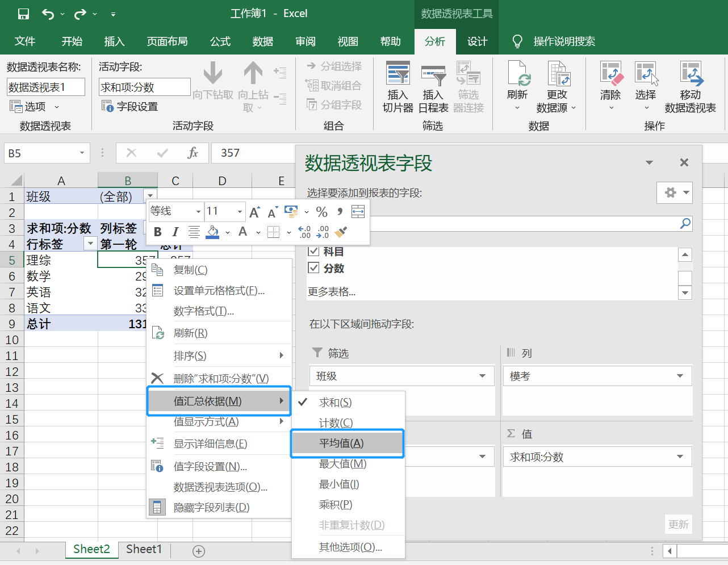The width and height of the screenshot is (728, 565).
Task: Open font name dropdown 等线
Action: [198, 212]
